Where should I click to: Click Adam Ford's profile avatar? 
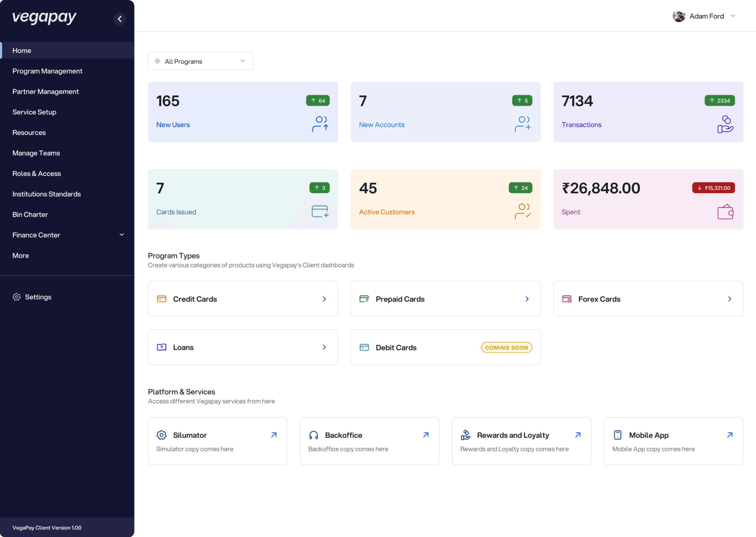pyautogui.click(x=679, y=16)
